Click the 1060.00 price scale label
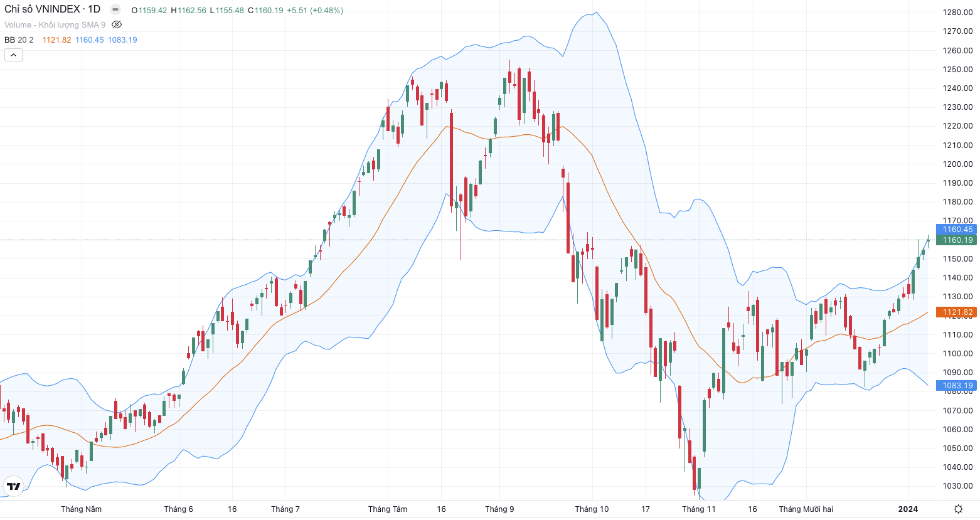The image size is (980, 520). coord(957,430)
